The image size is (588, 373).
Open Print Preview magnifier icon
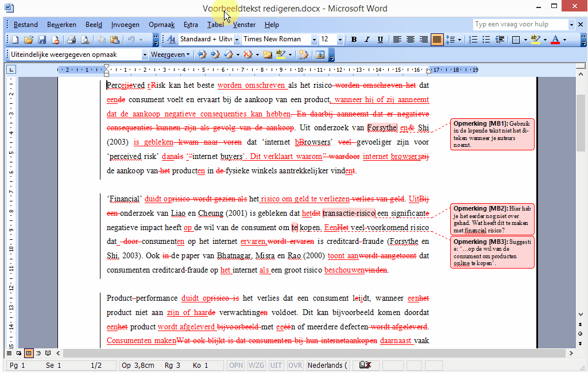(x=85, y=40)
